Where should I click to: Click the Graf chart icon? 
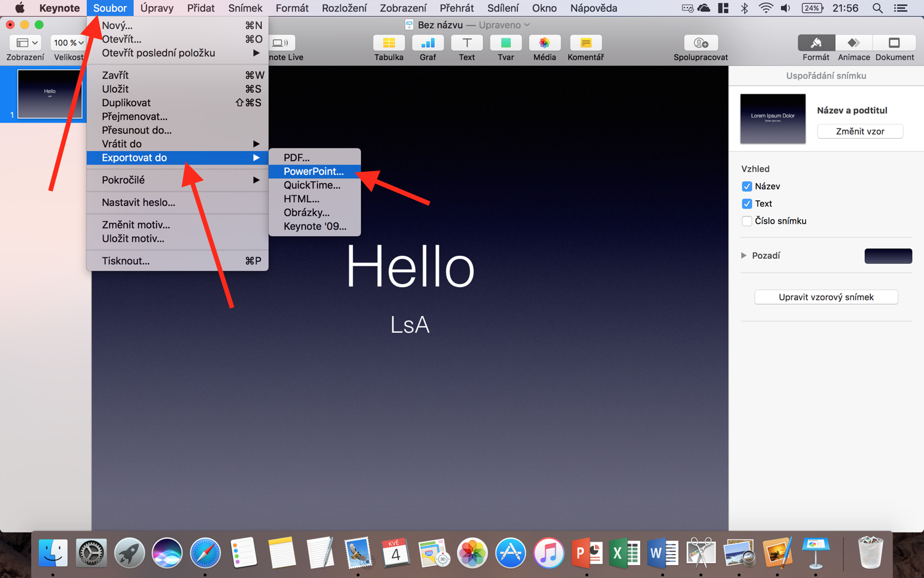tap(428, 43)
